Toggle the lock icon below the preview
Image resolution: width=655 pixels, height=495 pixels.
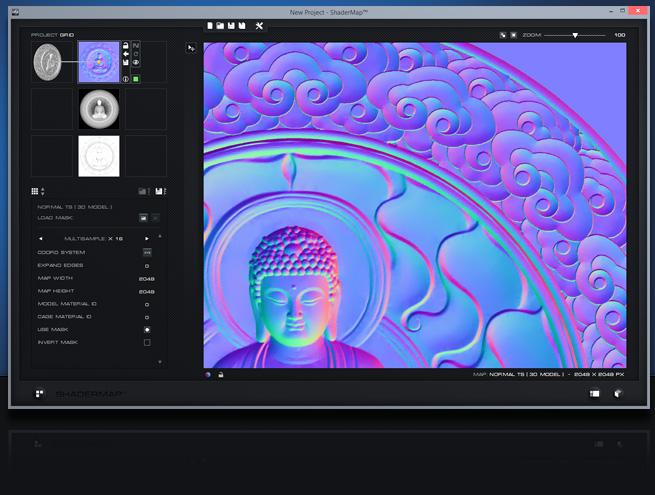pos(221,375)
